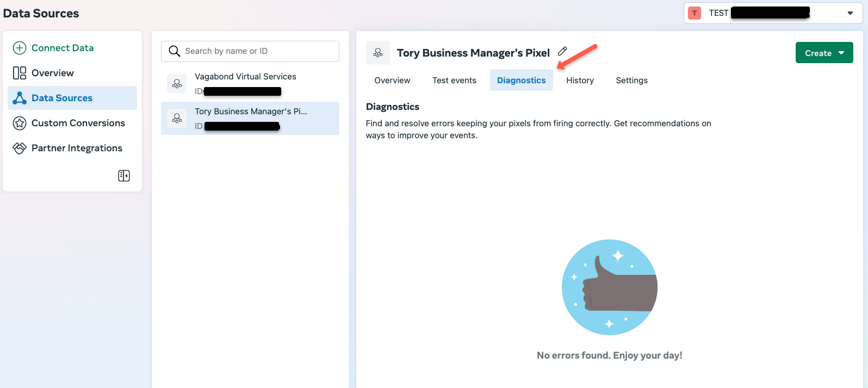This screenshot has height=388, width=868.
Task: Click the Data Sources triangle icon
Action: [20, 98]
